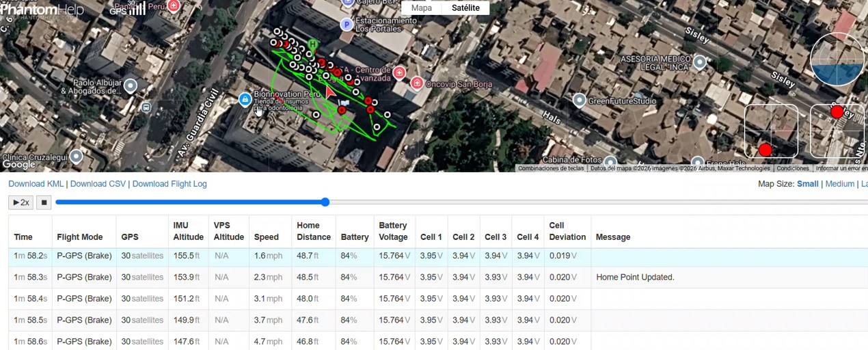Click the Home Distance column header
Screen dimensions: 868x350
pos(314,231)
